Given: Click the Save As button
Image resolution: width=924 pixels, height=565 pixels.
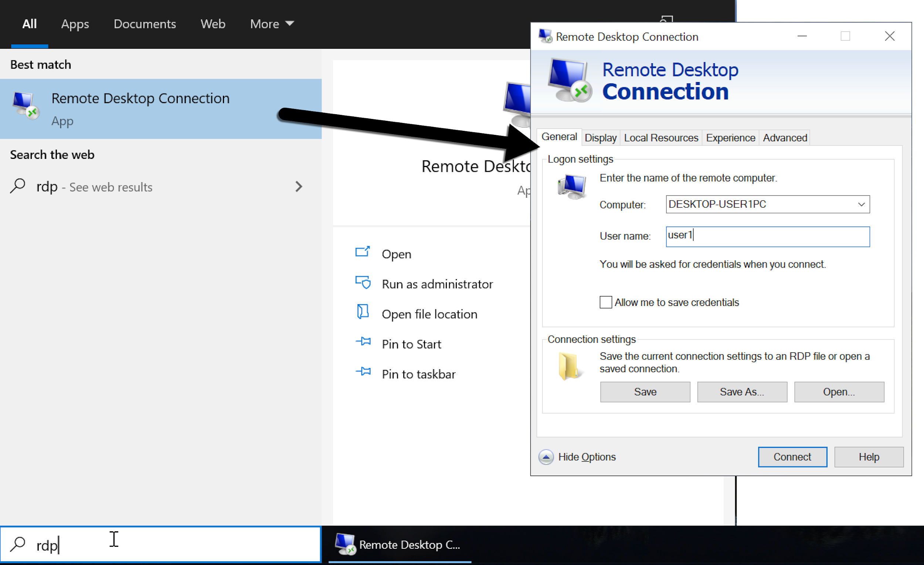Looking at the screenshot, I should pyautogui.click(x=741, y=392).
